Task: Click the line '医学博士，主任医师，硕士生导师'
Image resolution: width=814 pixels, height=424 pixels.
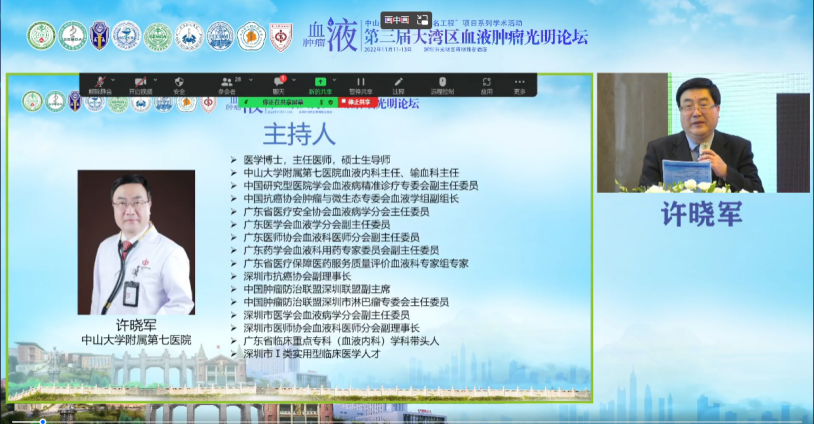Action: pos(317,160)
